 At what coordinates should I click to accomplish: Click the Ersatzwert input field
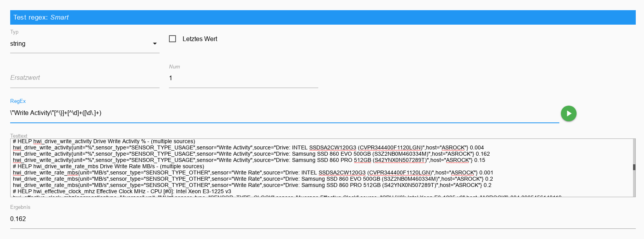(85, 78)
